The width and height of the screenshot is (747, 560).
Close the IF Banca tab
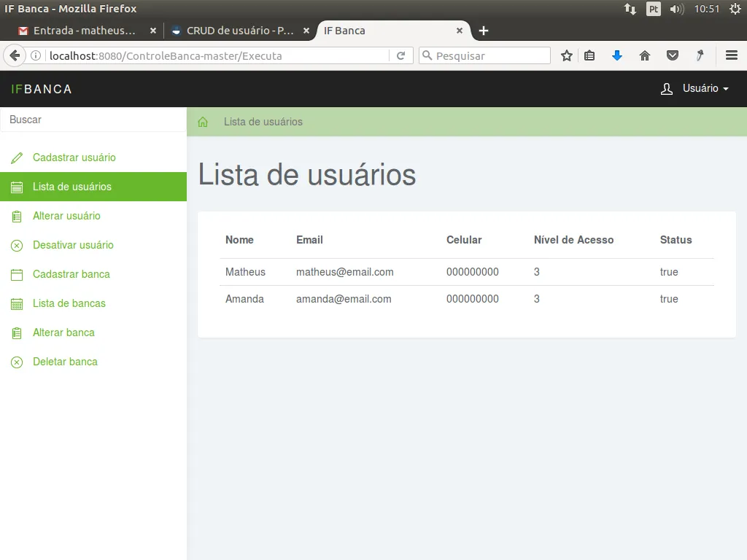click(460, 31)
